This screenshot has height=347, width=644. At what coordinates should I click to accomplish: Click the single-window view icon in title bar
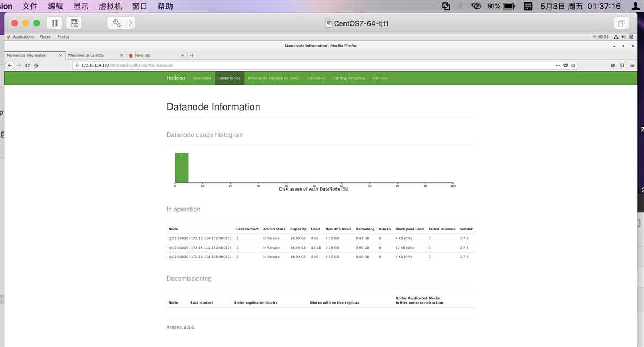[x=621, y=23]
